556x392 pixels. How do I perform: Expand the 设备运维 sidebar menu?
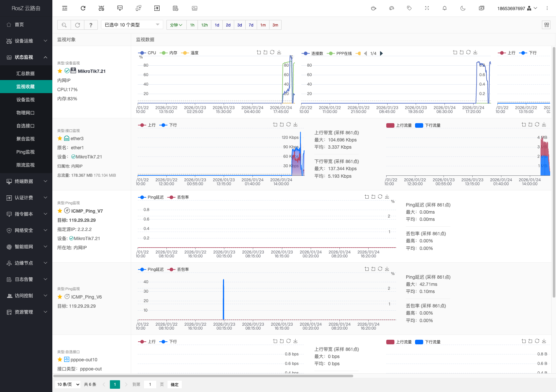coord(26,41)
